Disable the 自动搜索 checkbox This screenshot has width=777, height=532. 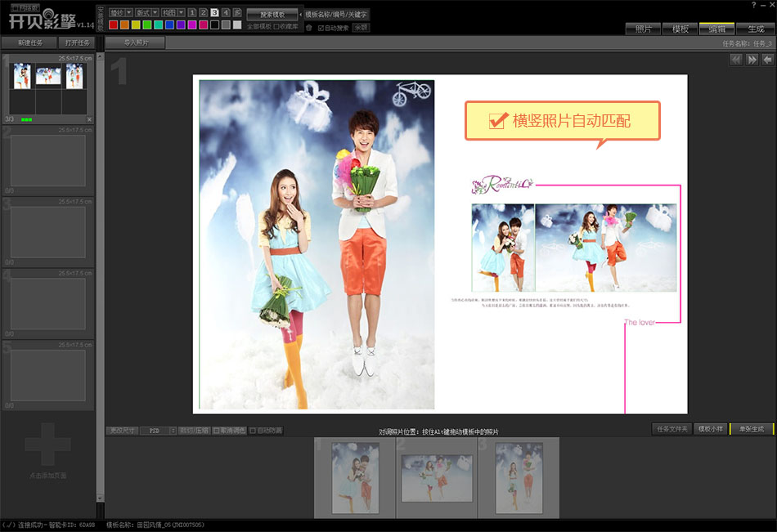pyautogui.click(x=321, y=27)
